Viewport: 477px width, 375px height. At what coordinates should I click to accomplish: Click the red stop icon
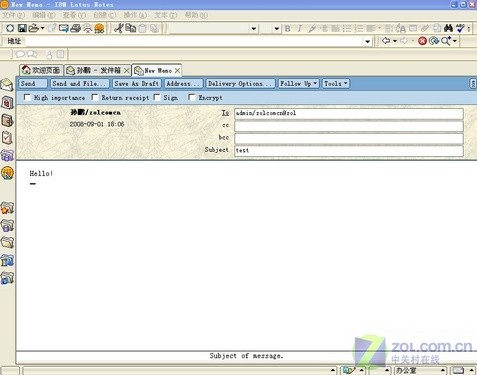click(422, 41)
